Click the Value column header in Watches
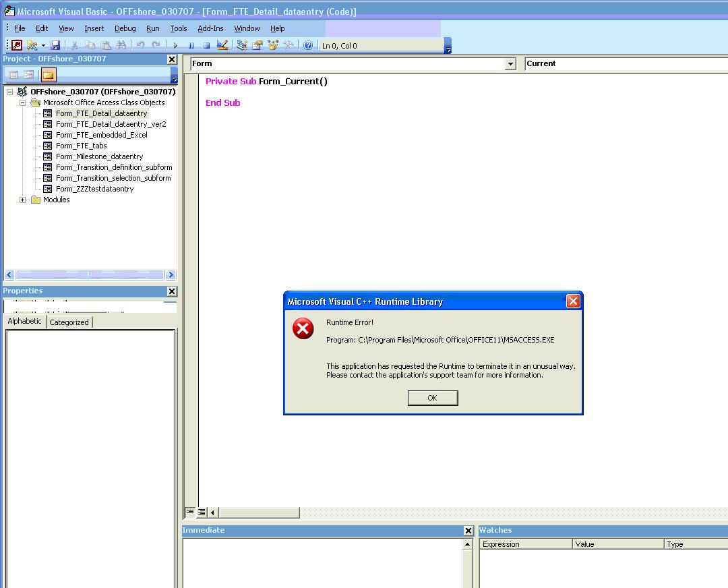728x588 pixels. (618, 544)
